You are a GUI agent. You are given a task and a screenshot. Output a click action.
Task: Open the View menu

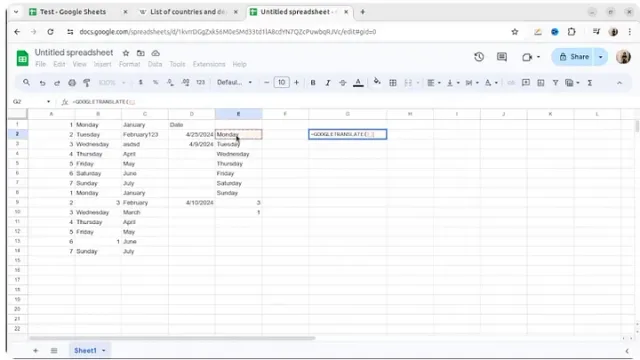[80, 64]
